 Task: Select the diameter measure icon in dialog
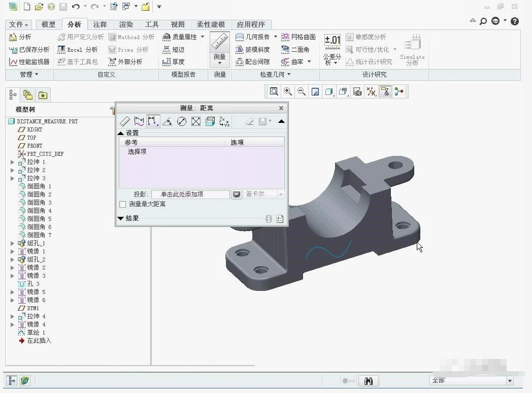(x=182, y=121)
